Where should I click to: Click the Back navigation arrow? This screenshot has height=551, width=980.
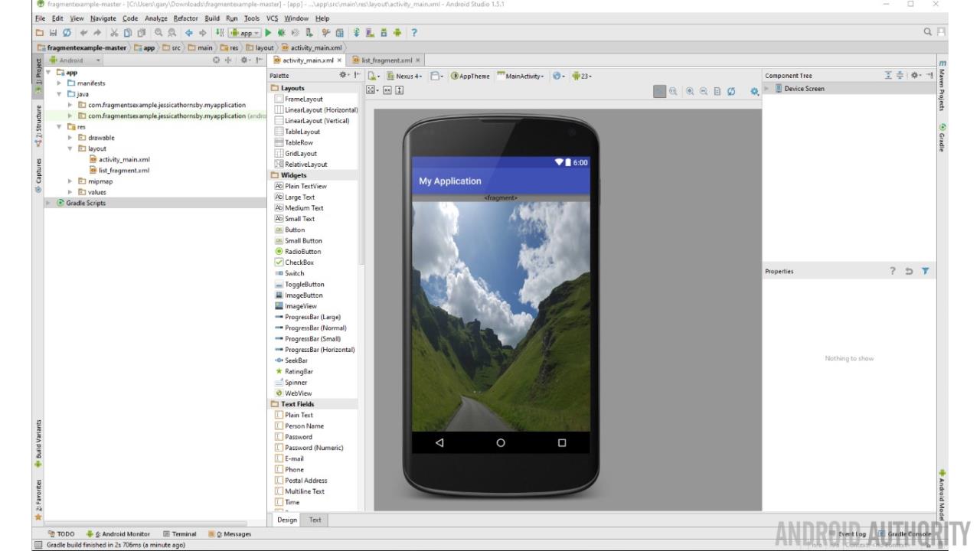189,33
